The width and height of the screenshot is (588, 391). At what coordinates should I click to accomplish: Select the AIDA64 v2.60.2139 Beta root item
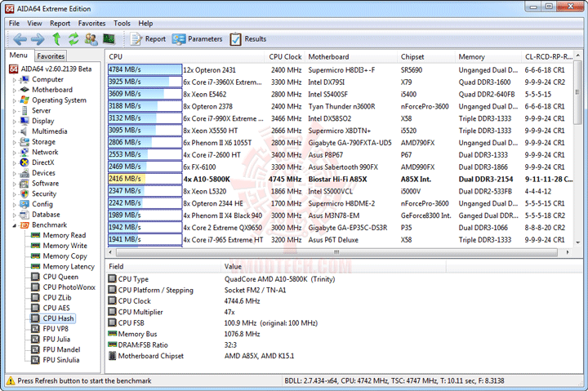click(51, 69)
